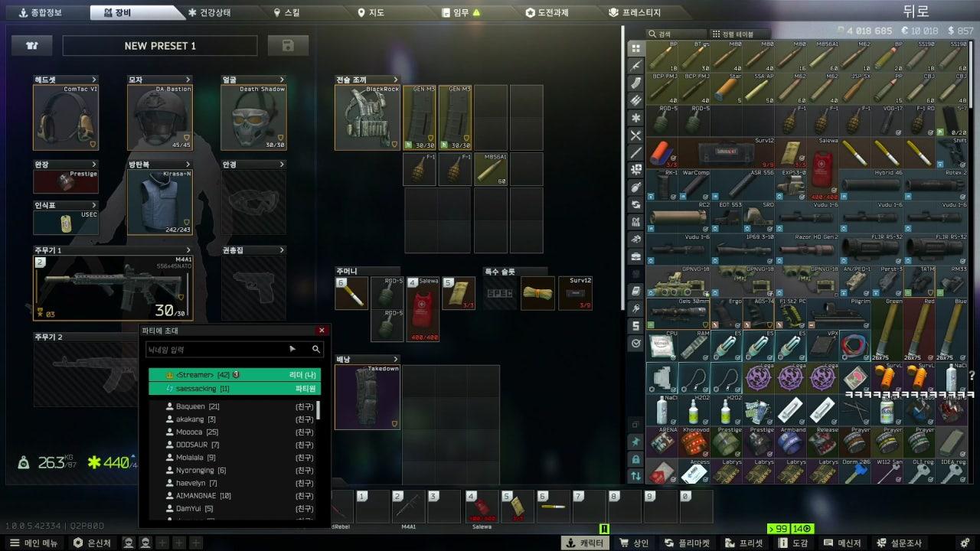Open 도감 in the bottom bar
Viewport: 980px width, 551px height.
pyautogui.click(x=792, y=543)
